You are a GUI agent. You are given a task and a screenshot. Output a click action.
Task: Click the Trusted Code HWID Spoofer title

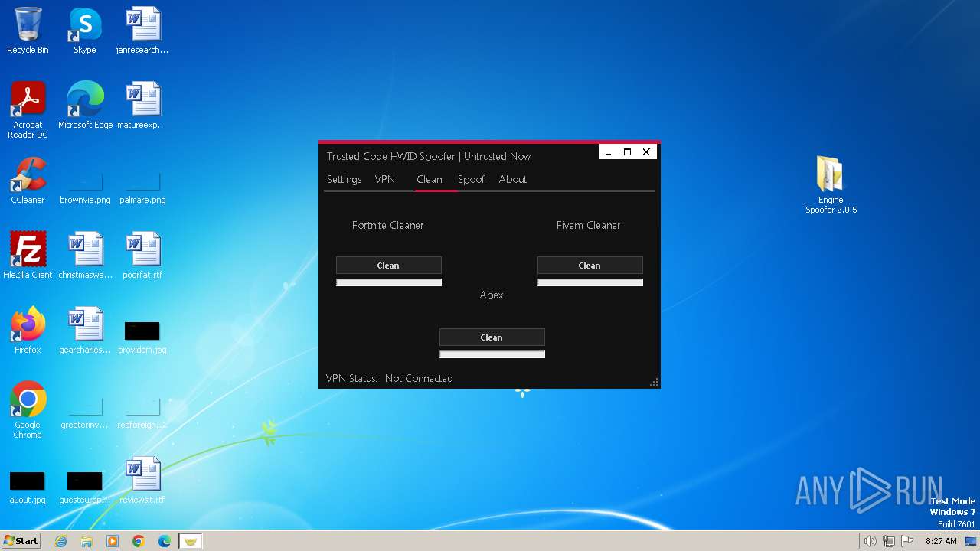[429, 156]
